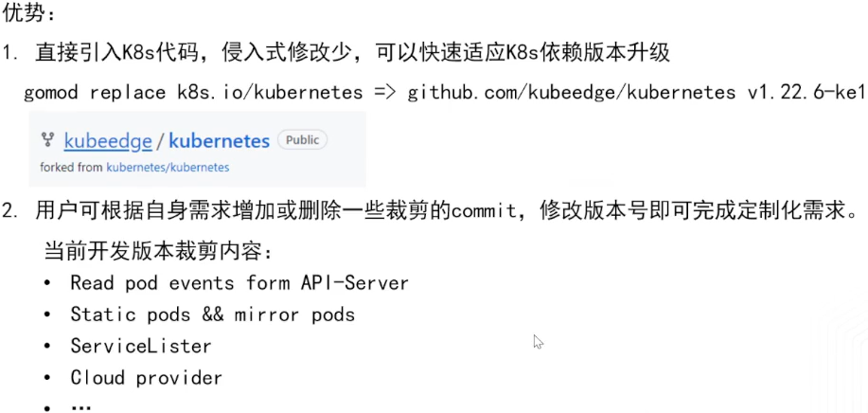The height and width of the screenshot is (413, 868).
Task: Select the first numbered point about K8s代码
Action: click(x=348, y=53)
